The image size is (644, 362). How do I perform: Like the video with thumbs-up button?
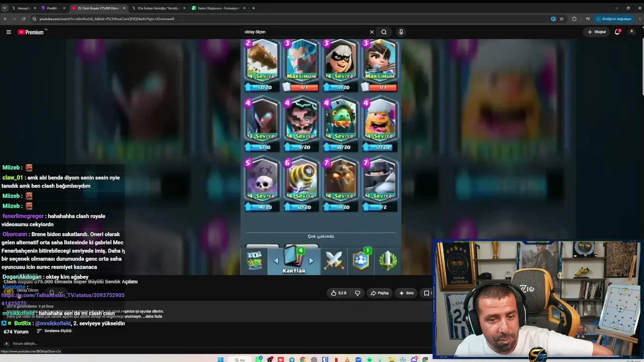tap(339, 293)
